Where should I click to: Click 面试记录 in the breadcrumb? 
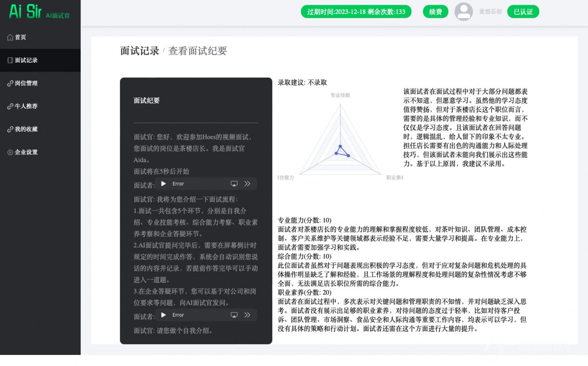coord(139,51)
